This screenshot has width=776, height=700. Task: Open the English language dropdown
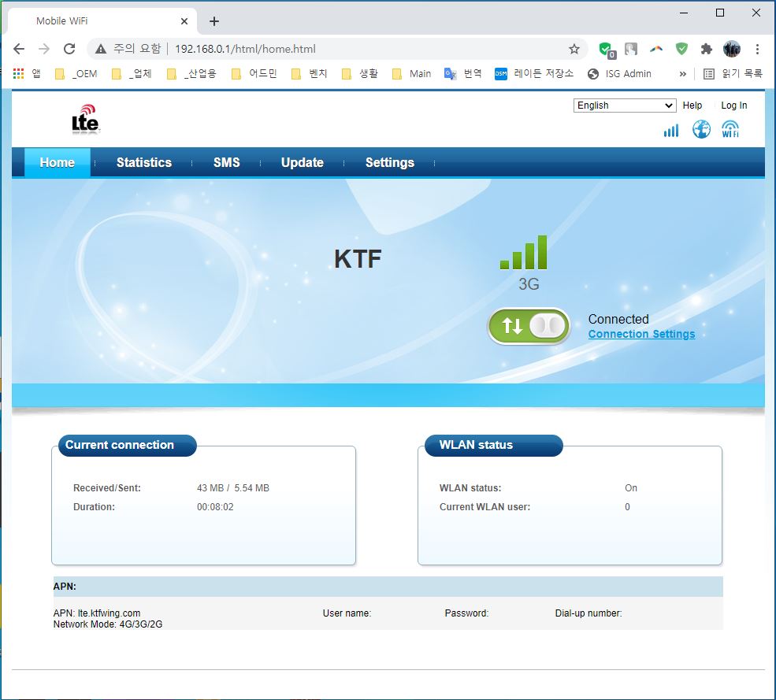tap(625, 106)
